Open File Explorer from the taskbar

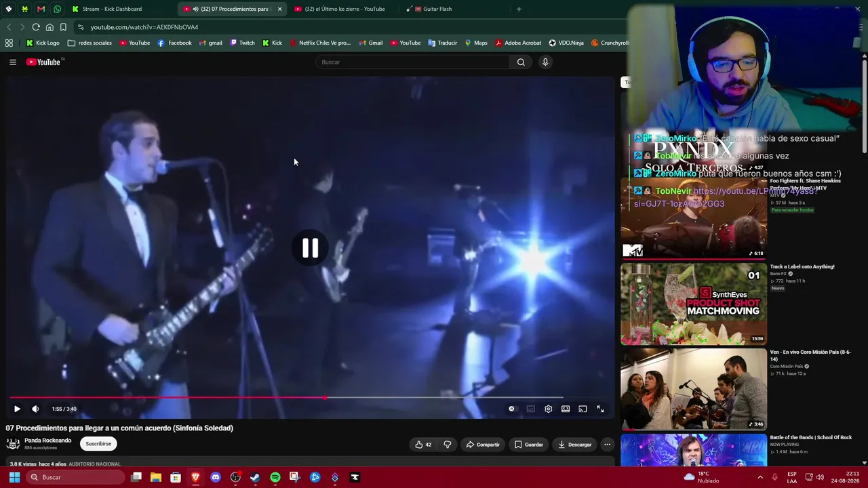[x=156, y=477]
